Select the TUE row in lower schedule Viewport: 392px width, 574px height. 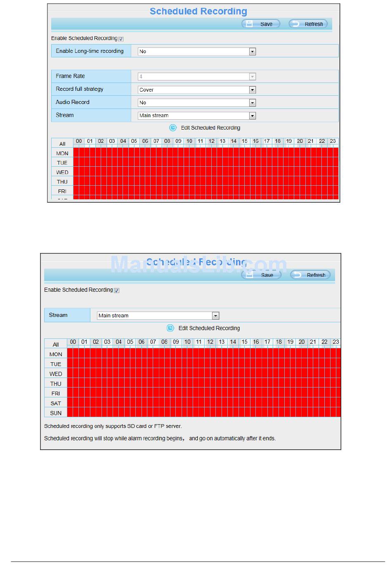click(56, 364)
